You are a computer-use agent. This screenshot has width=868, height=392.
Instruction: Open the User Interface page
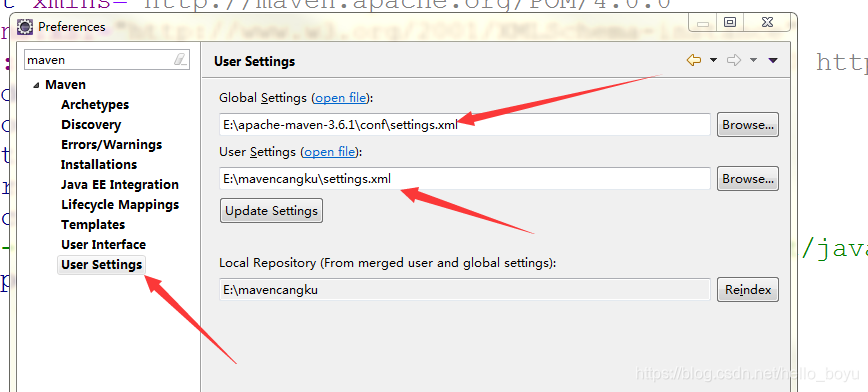tap(103, 244)
